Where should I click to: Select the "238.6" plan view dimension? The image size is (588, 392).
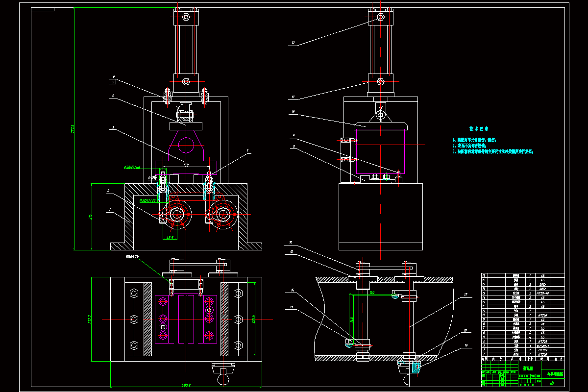pyautogui.click(x=253, y=318)
